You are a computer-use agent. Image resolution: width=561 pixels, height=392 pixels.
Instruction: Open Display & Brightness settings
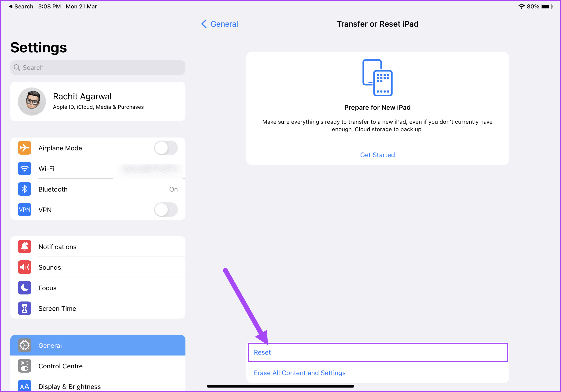pyautogui.click(x=98, y=386)
